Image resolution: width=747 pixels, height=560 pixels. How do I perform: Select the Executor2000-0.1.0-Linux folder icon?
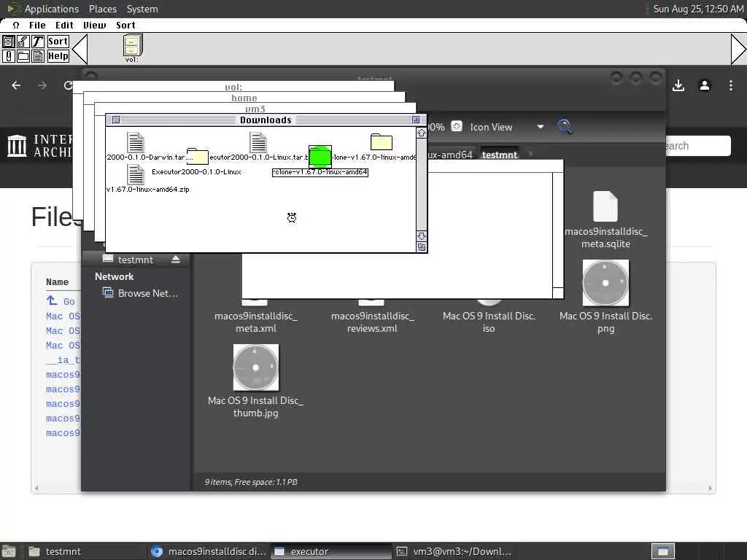(x=197, y=156)
